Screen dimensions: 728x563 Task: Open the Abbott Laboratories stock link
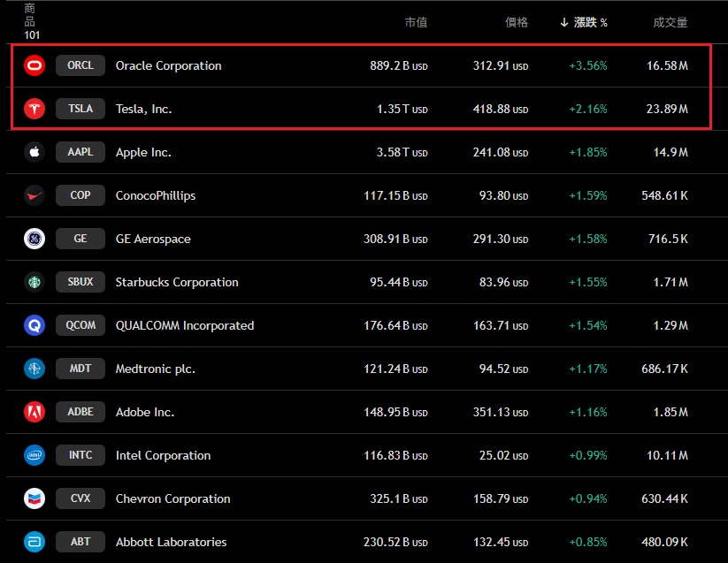pyautogui.click(x=171, y=542)
